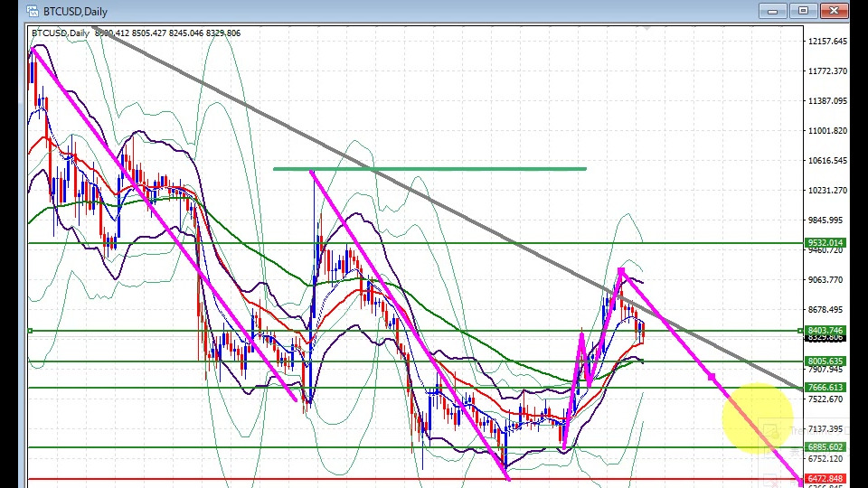Click the BTCUSD,Daily OHLC label inside chart
Viewport: 868px width, 488px height.
click(137, 33)
